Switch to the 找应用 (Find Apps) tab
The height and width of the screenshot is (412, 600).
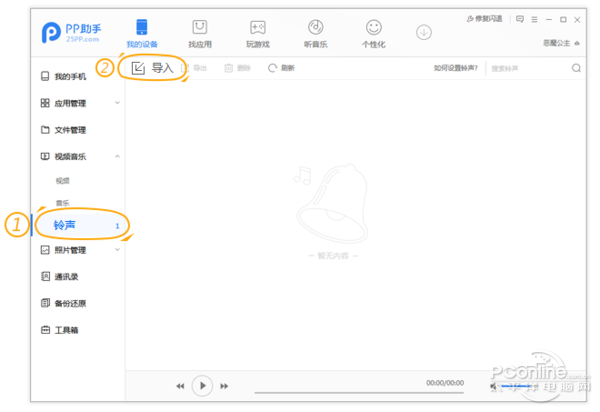tap(199, 33)
